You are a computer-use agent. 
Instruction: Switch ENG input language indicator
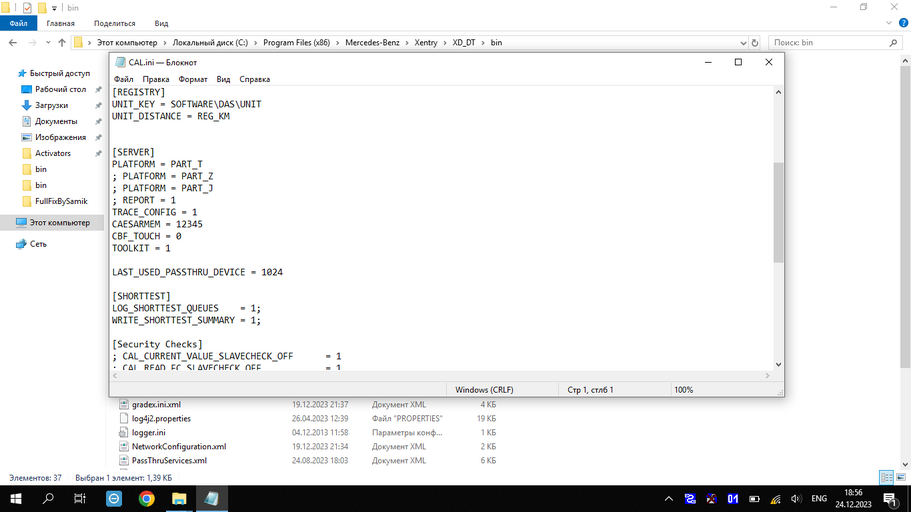[x=819, y=499]
